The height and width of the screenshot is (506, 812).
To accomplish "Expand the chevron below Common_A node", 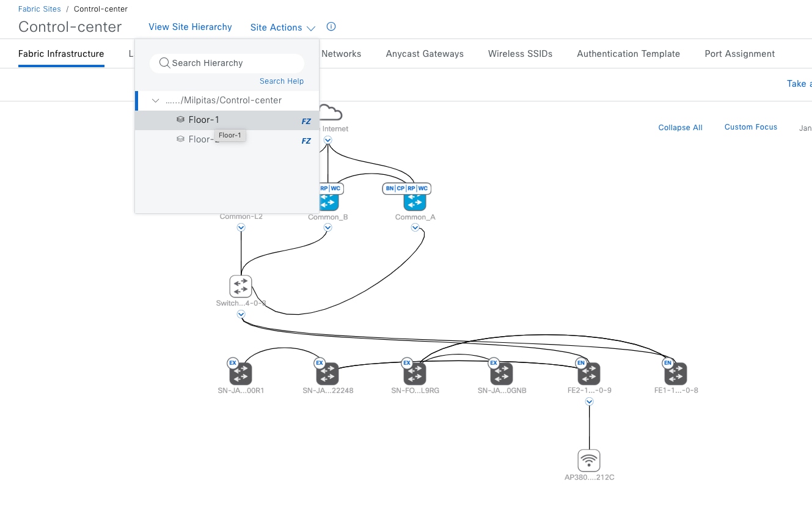I will [415, 227].
